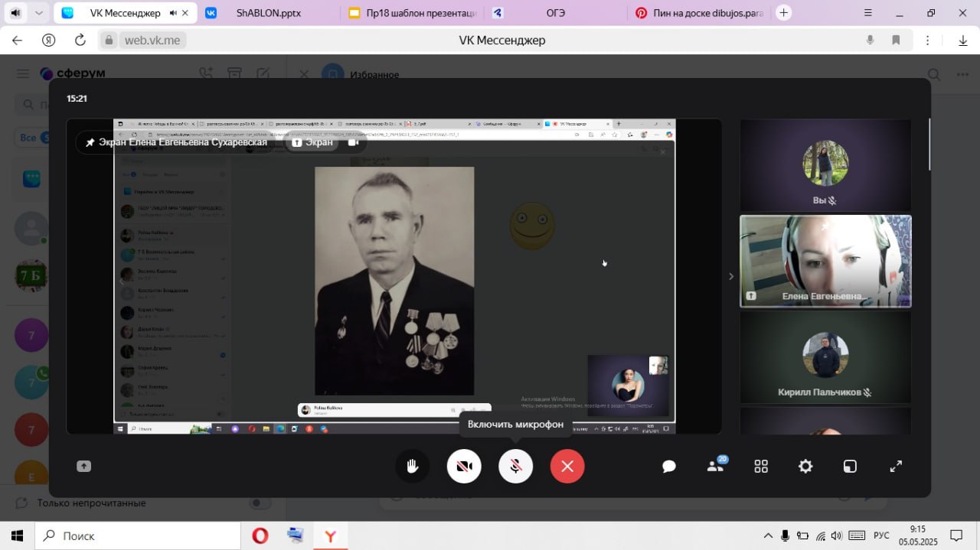
Task: Enable the microphone (Включить микрофон)
Action: (x=515, y=466)
